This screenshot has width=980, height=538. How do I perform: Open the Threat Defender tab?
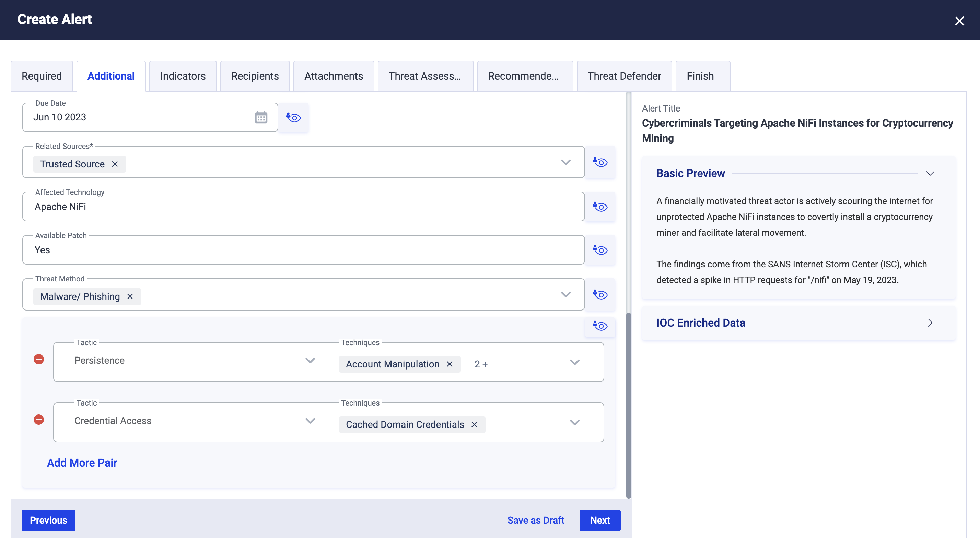click(x=624, y=76)
